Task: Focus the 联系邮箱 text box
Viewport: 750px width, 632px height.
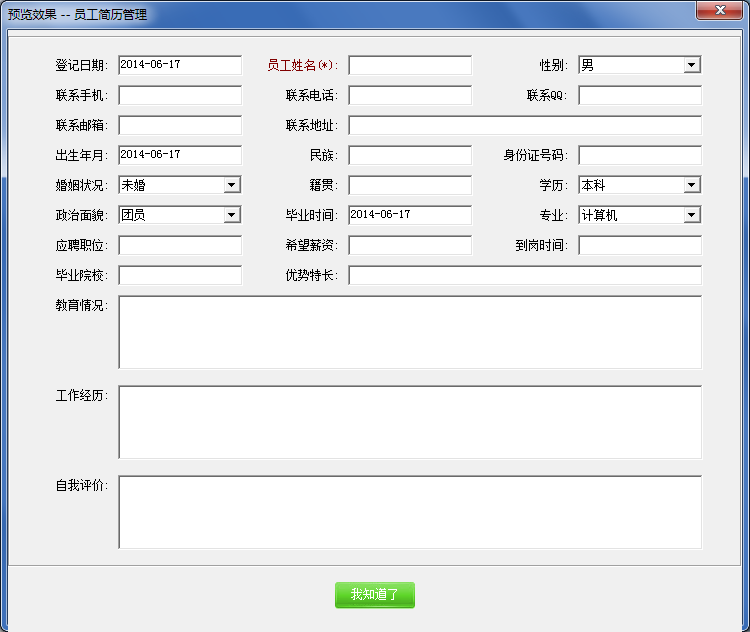Action: pyautogui.click(x=180, y=125)
